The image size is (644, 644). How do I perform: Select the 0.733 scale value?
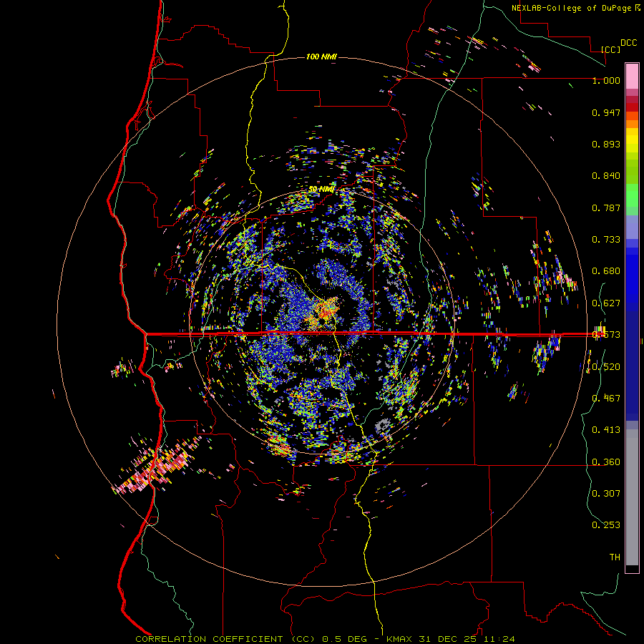[x=606, y=240]
